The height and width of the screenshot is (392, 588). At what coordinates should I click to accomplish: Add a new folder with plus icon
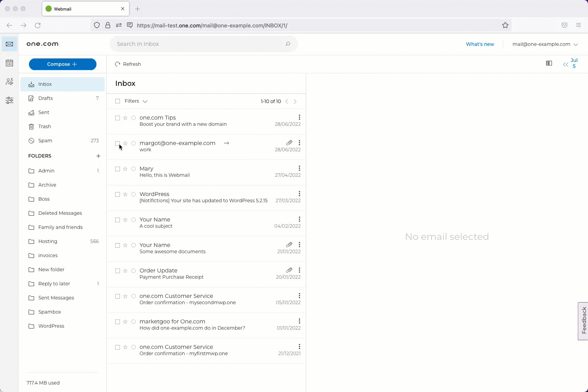(98, 156)
